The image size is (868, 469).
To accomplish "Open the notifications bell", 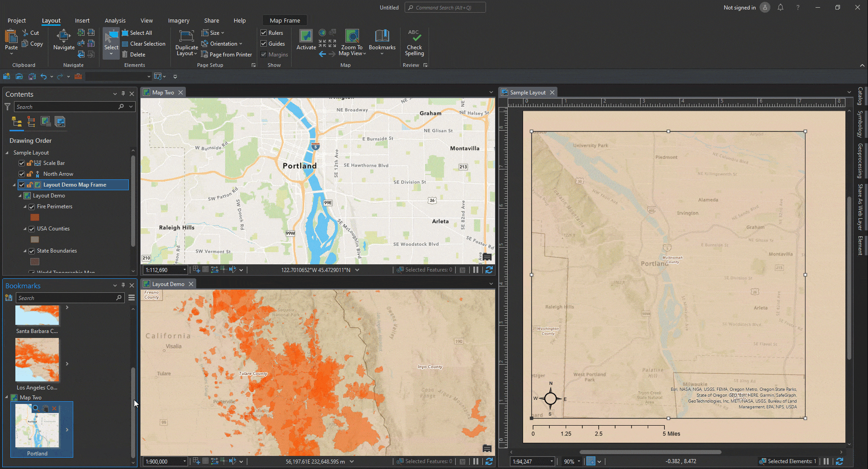I will 780,7.
